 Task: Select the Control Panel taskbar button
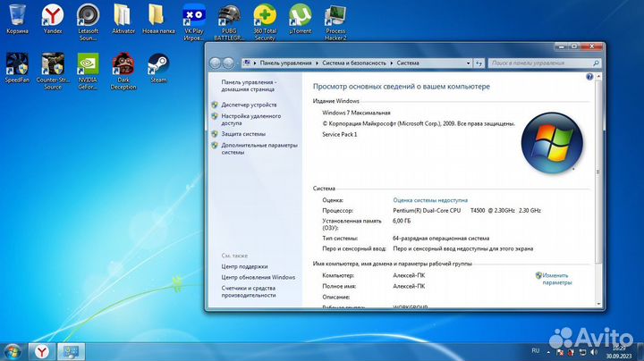click(71, 351)
